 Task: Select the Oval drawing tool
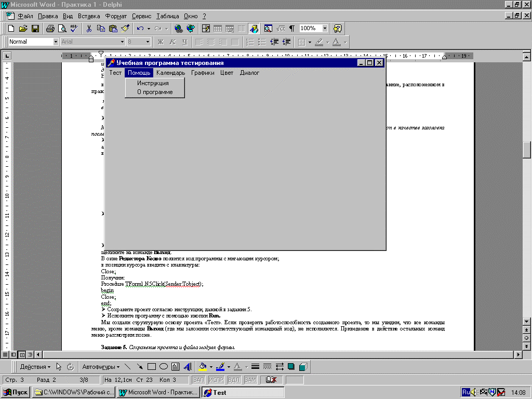164,367
